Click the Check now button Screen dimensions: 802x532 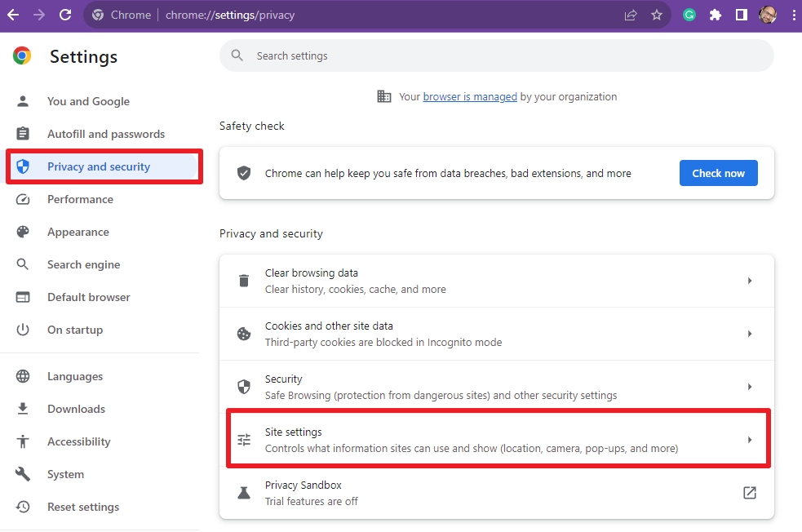point(718,173)
